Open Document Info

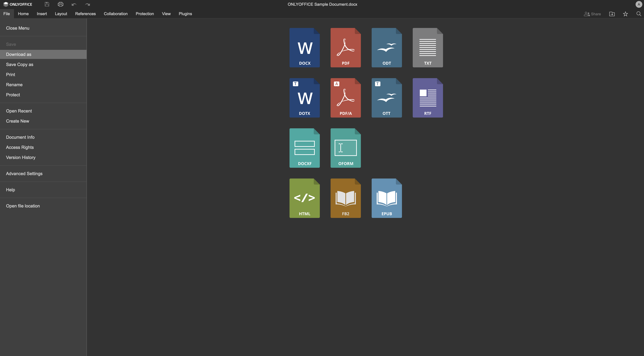point(43,137)
